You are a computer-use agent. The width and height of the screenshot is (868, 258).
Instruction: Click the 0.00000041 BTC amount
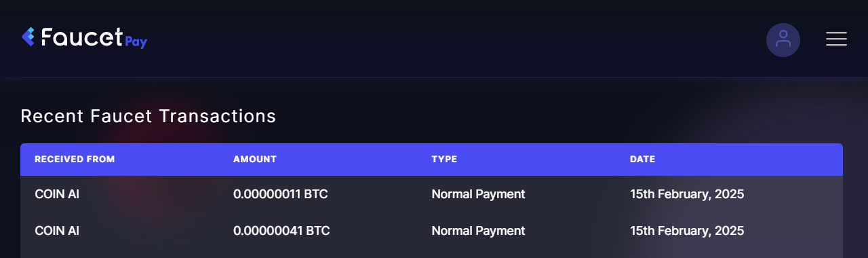point(281,231)
